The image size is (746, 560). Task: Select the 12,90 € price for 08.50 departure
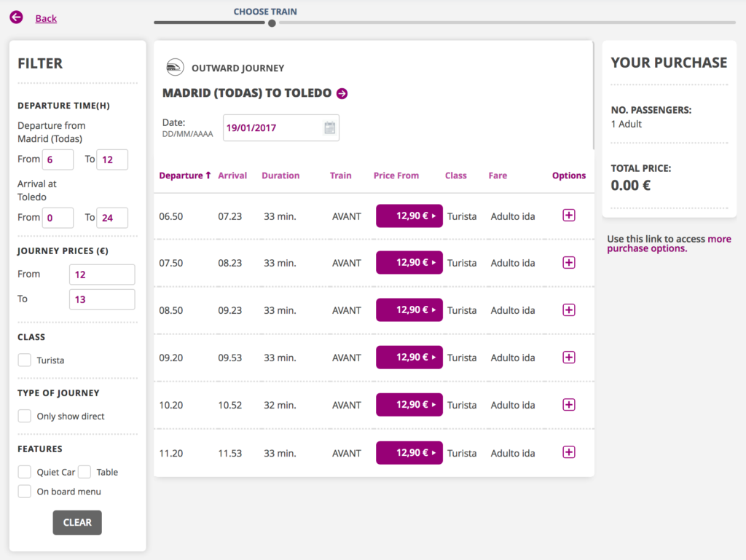409,310
